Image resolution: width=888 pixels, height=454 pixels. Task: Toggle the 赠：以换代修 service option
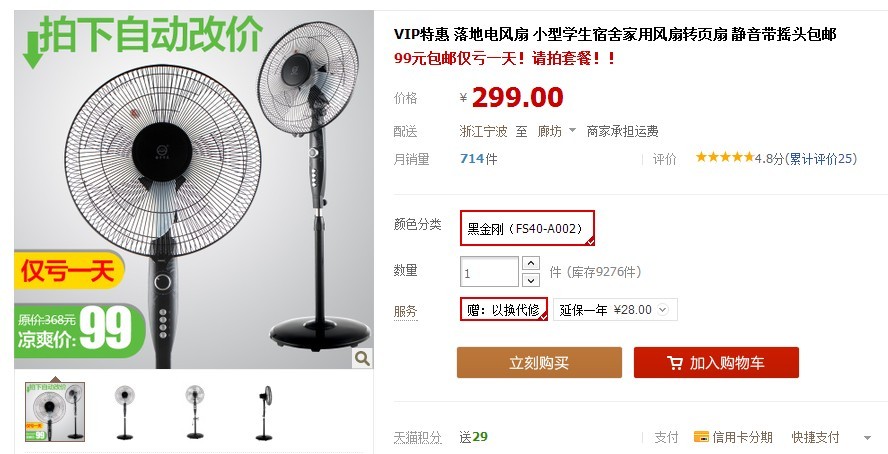(x=503, y=309)
